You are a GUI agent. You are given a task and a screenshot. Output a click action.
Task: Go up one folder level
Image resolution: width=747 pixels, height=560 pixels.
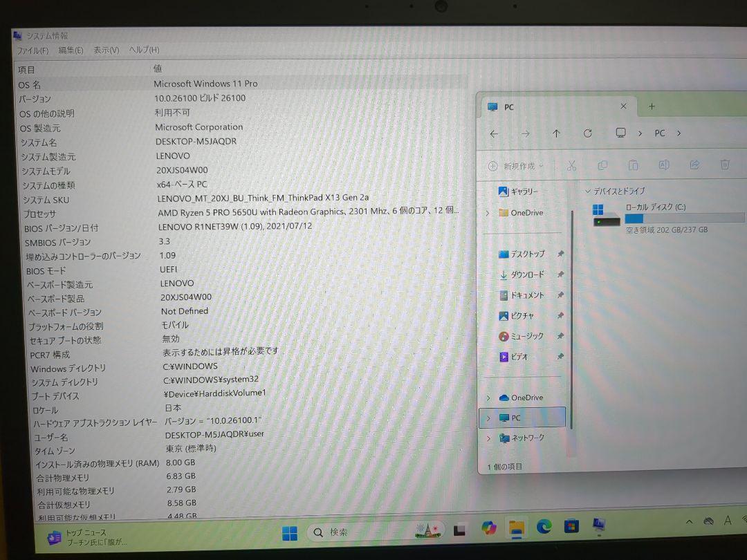click(556, 133)
